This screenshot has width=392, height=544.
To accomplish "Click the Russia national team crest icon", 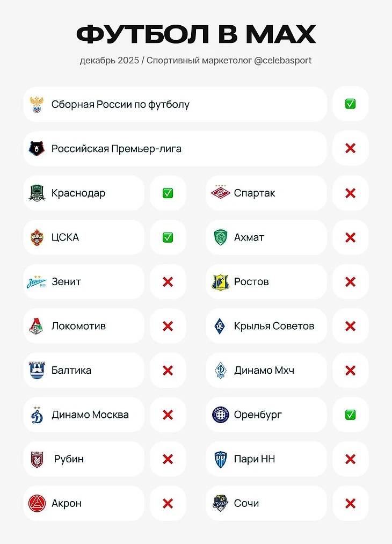I will pos(37,104).
